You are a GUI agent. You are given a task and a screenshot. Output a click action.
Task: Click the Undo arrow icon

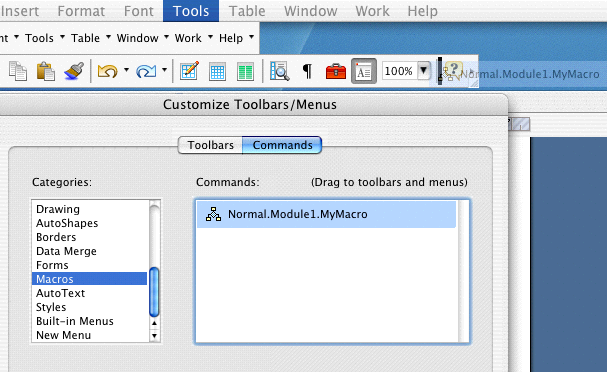[108, 71]
